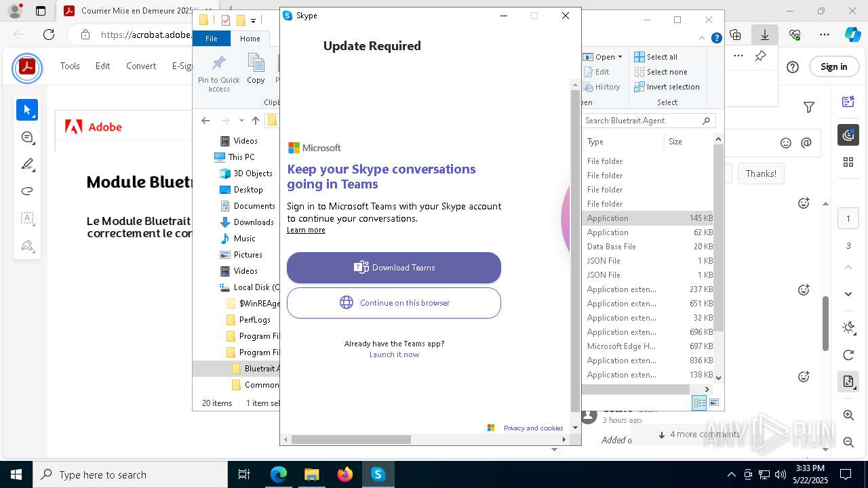The image size is (868, 488).
Task: Open the comment tool in Acrobat sidebar
Action: [x=27, y=138]
